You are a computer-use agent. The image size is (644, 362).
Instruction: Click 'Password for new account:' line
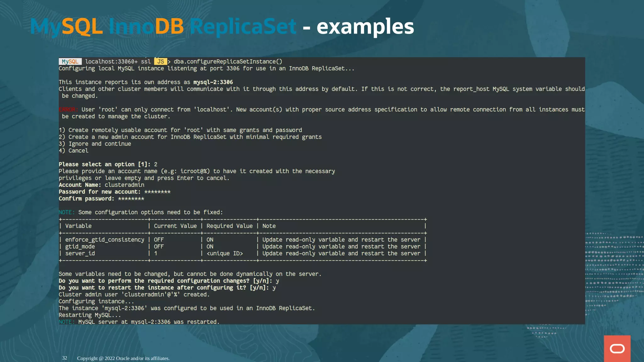(x=114, y=192)
